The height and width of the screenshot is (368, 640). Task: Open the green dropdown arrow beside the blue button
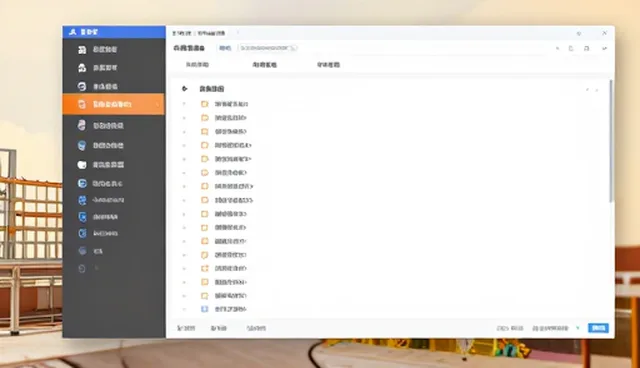pos(578,328)
